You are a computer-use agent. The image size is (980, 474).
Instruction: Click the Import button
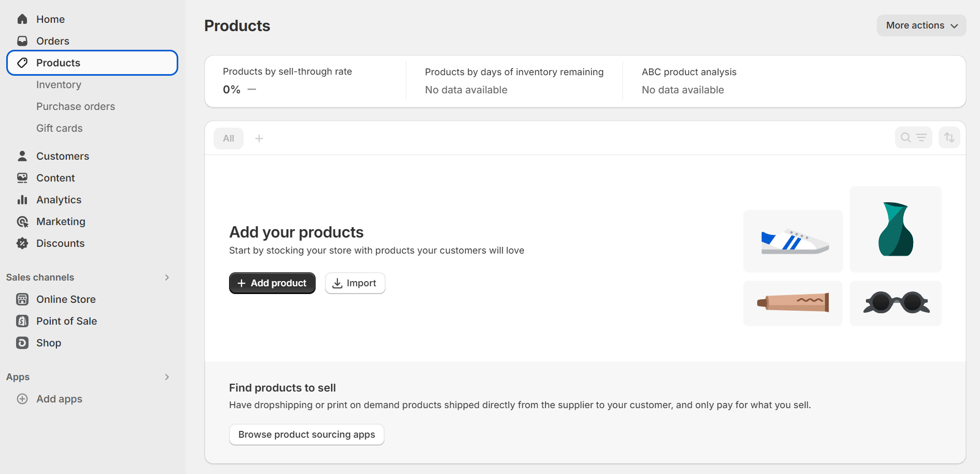355,283
